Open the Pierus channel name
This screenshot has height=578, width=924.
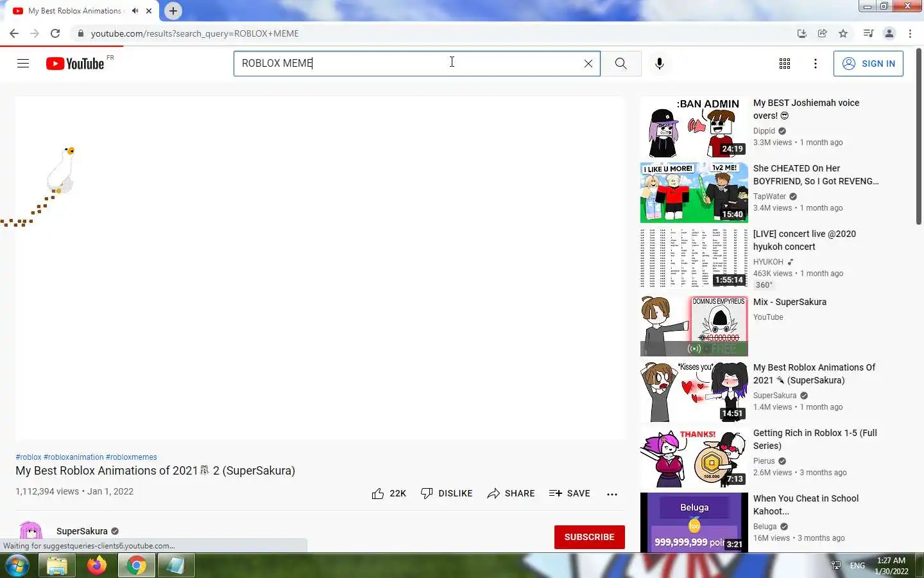[764, 461]
